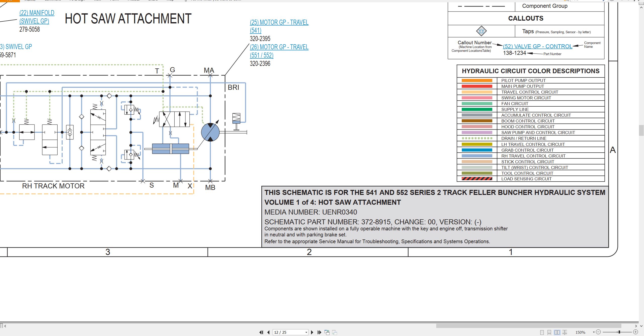644x336 pixels.
Task: Click the CALLOUTS heading
Action: click(526, 18)
